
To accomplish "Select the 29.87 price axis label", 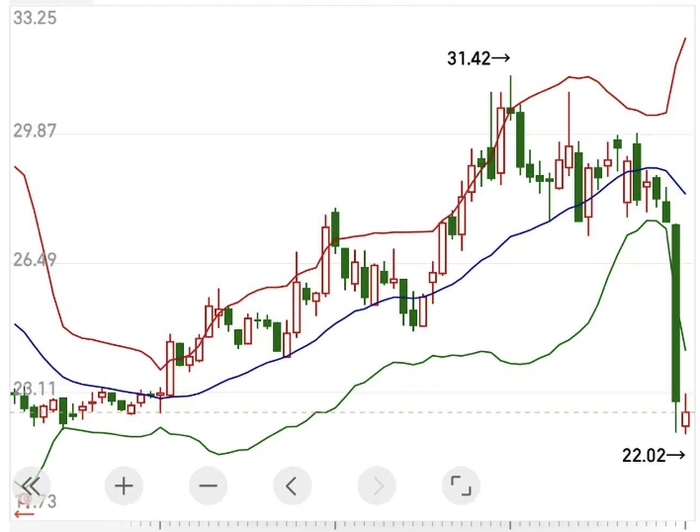I will click(35, 131).
